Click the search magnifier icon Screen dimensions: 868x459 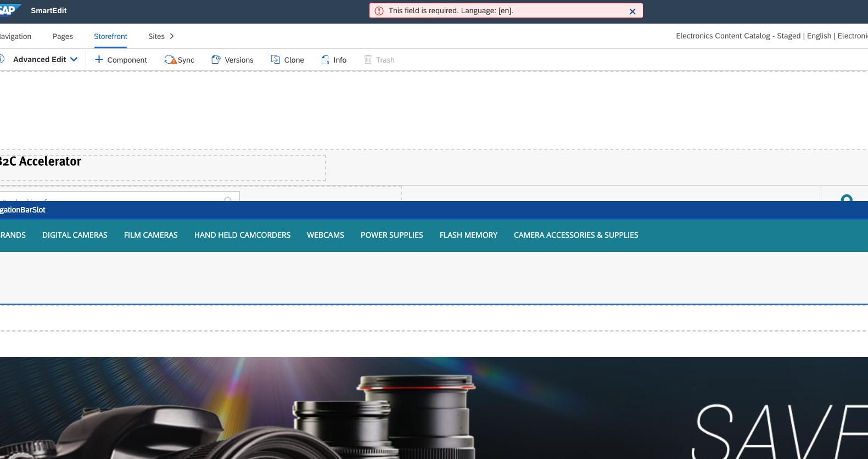click(x=228, y=199)
